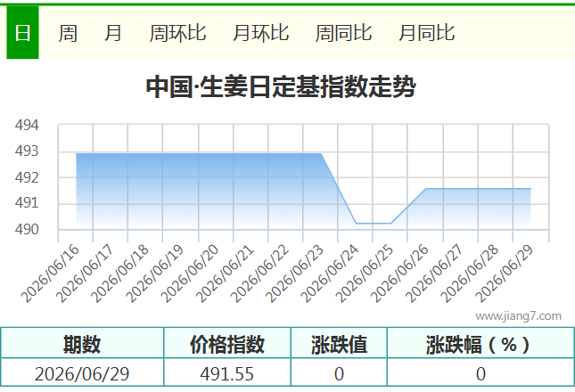Click the 2026/06/24 x-axis label

pos(330,274)
